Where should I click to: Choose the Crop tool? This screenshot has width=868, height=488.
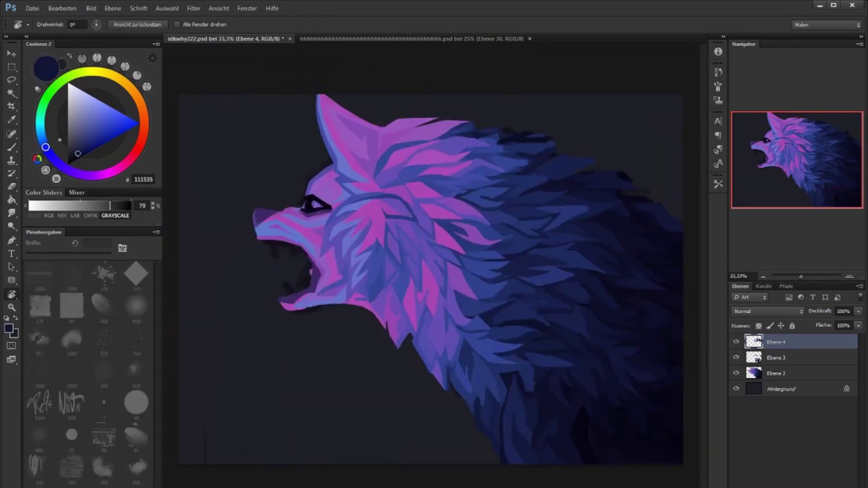12,106
